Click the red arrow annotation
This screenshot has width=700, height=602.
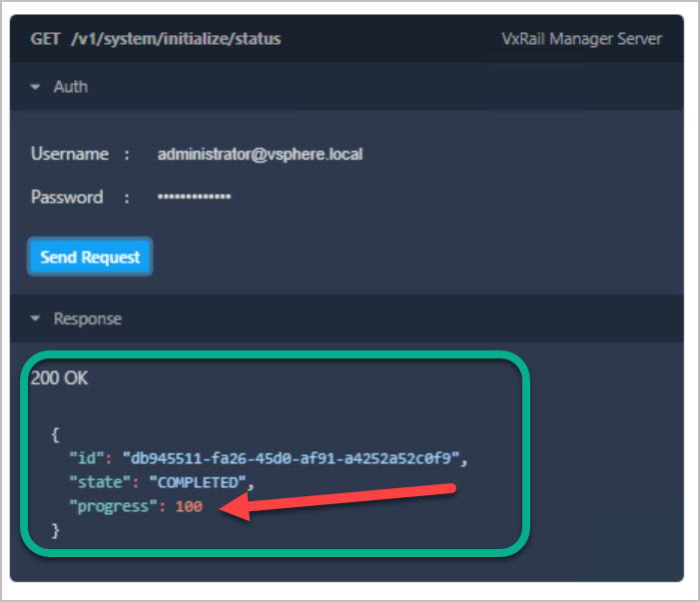(x=340, y=499)
